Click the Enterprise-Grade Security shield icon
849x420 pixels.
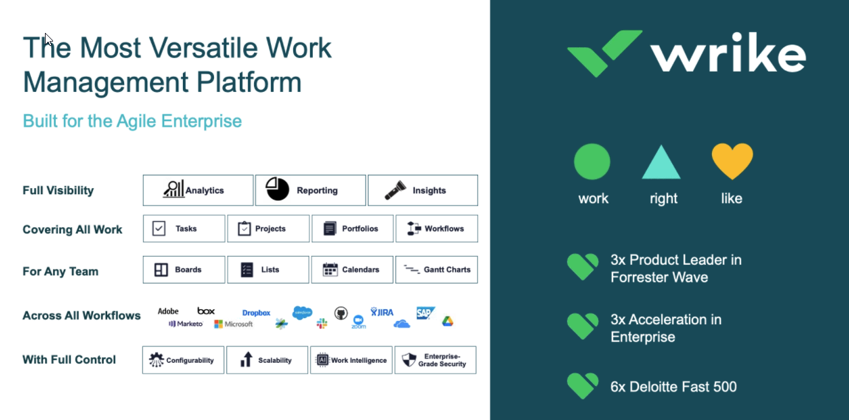pyautogui.click(x=409, y=360)
